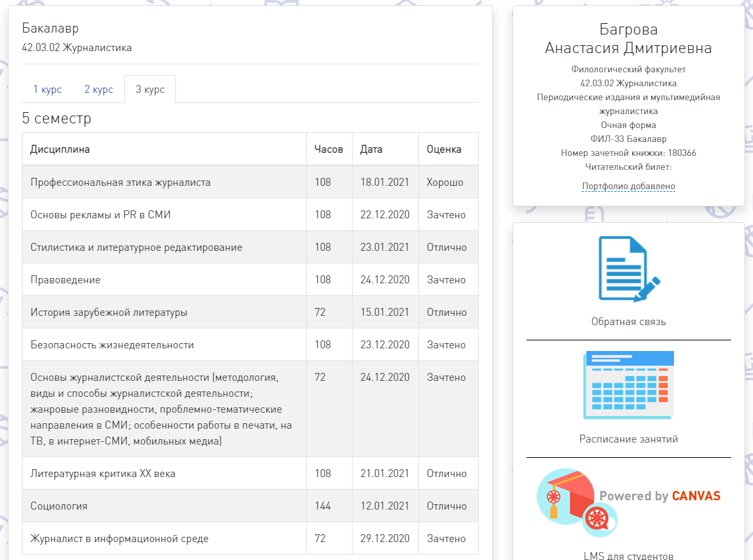The height and width of the screenshot is (560, 753).
Task: Click the Дисциплина column header
Action: point(60,149)
